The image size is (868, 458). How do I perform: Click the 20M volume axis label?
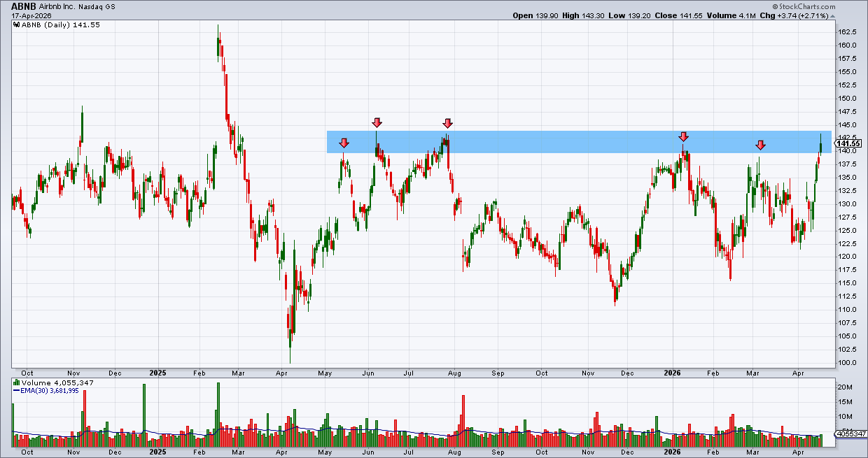coord(845,387)
